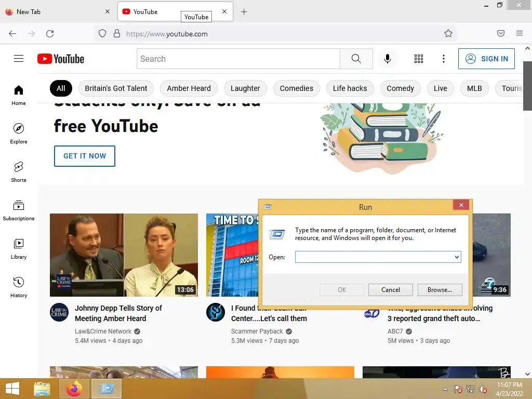
Task: Click Browse... in Run dialog
Action: (440, 290)
